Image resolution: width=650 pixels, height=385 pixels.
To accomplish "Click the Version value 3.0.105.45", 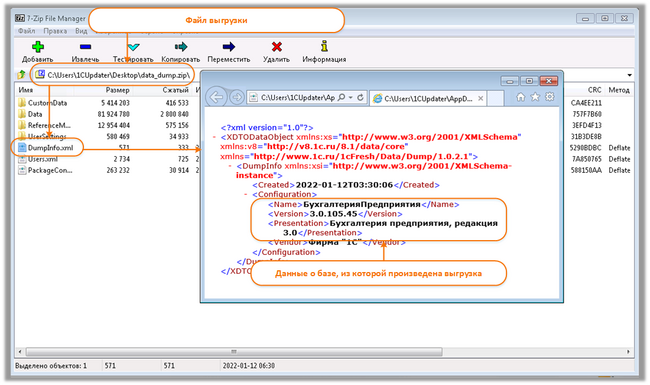I will (333, 214).
